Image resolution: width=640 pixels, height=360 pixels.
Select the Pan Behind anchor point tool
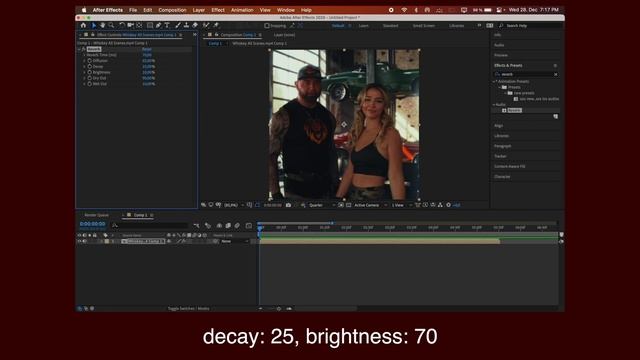click(x=140, y=25)
